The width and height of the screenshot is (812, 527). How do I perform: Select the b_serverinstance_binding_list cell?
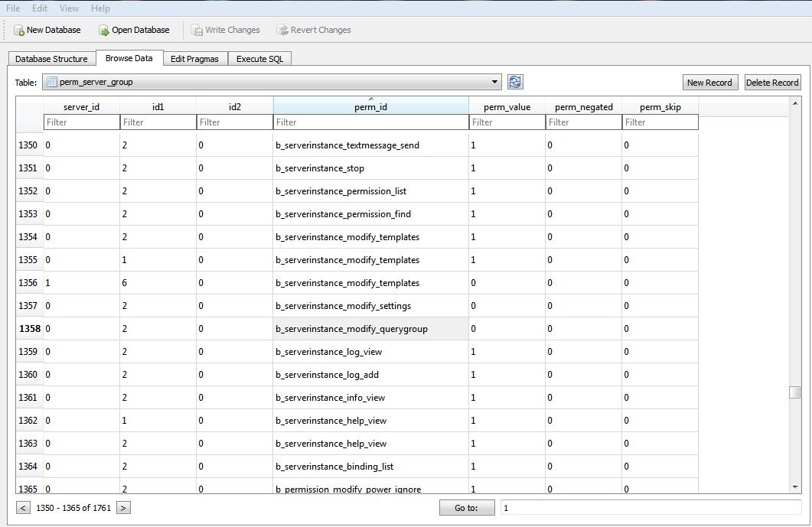click(x=370, y=467)
